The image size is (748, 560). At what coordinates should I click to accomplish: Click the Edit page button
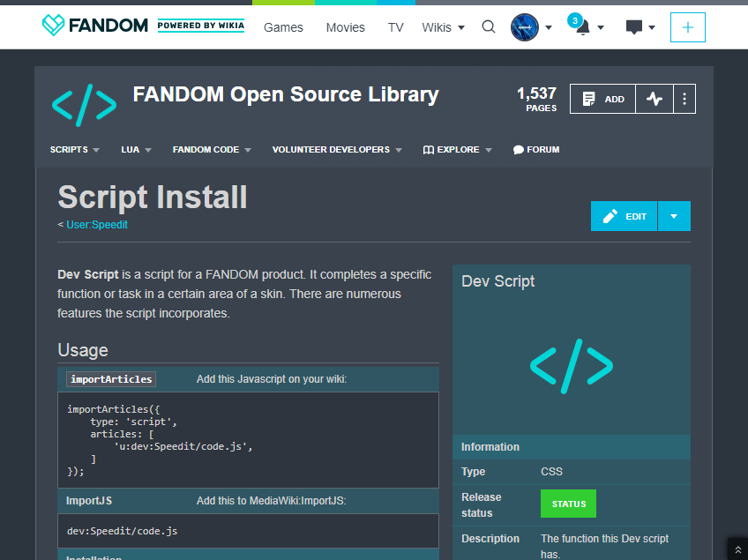pos(625,216)
